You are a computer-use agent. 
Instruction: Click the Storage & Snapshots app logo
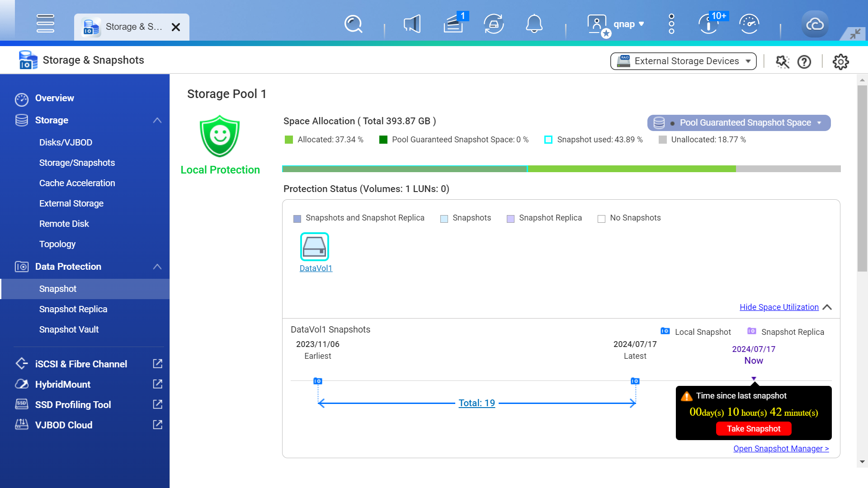[x=28, y=60]
